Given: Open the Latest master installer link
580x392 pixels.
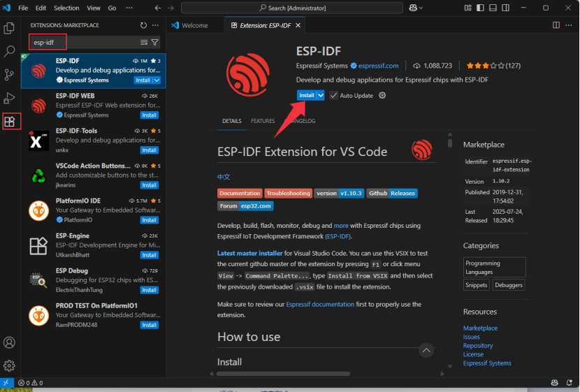Looking at the screenshot, I should (249, 254).
